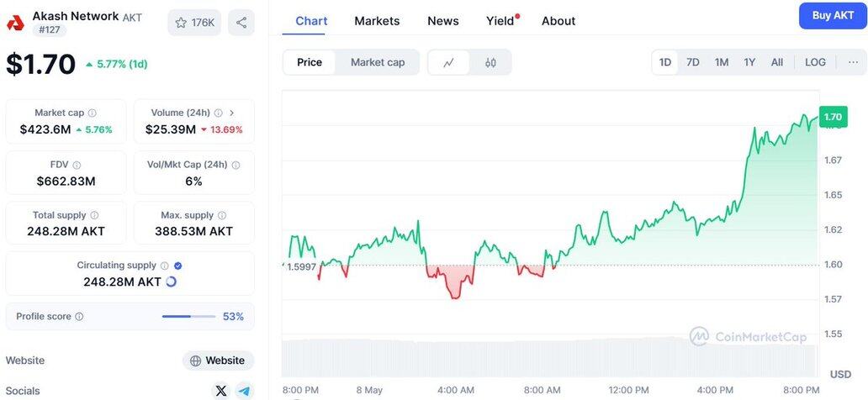This screenshot has height=400, width=868.
Task: Click the 1.70 current price label
Action: pyautogui.click(x=833, y=117)
